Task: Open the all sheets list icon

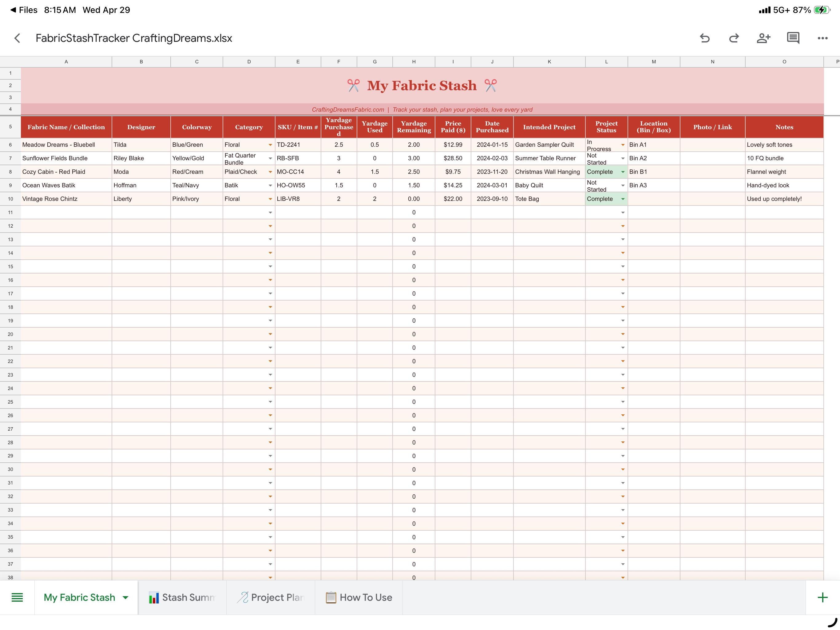Action: point(17,597)
